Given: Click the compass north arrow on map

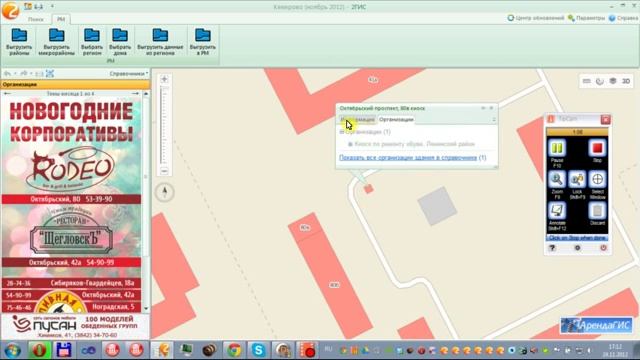Looking at the screenshot, I should [x=164, y=192].
